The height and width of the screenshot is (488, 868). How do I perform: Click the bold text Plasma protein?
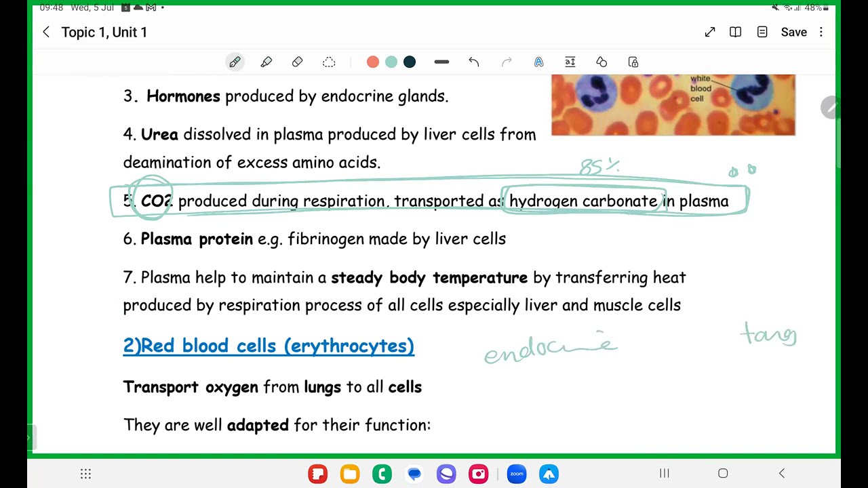pos(197,239)
